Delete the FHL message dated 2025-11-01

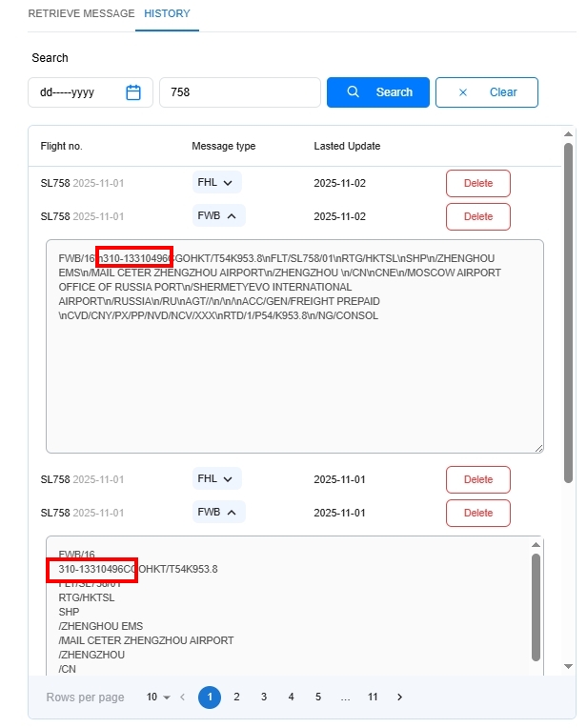[477, 479]
